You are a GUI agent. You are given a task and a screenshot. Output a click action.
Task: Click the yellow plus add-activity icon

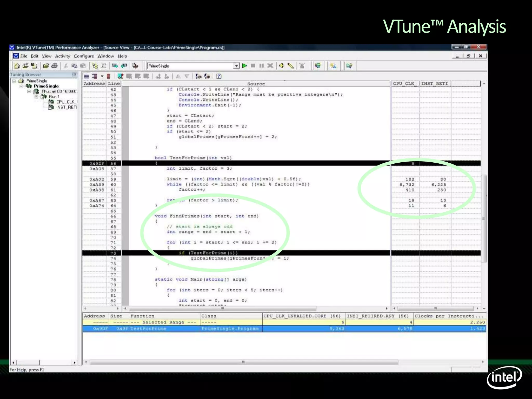pyautogui.click(x=282, y=66)
